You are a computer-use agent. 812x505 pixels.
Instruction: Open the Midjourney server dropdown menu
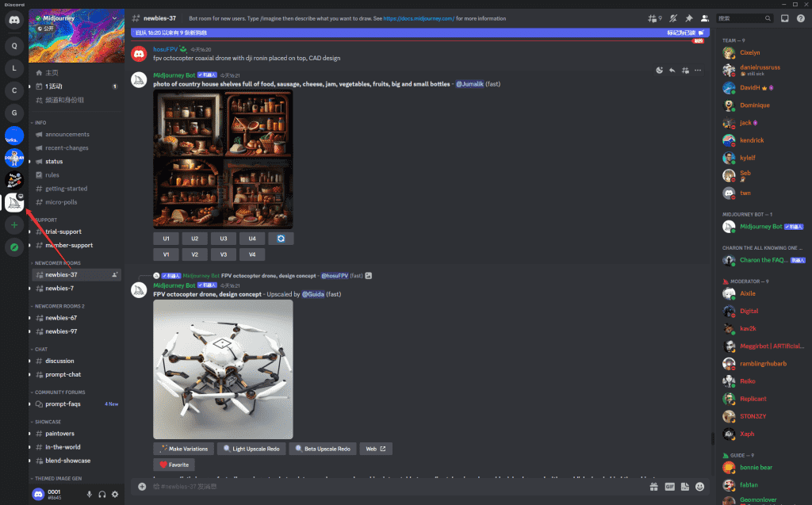(114, 17)
